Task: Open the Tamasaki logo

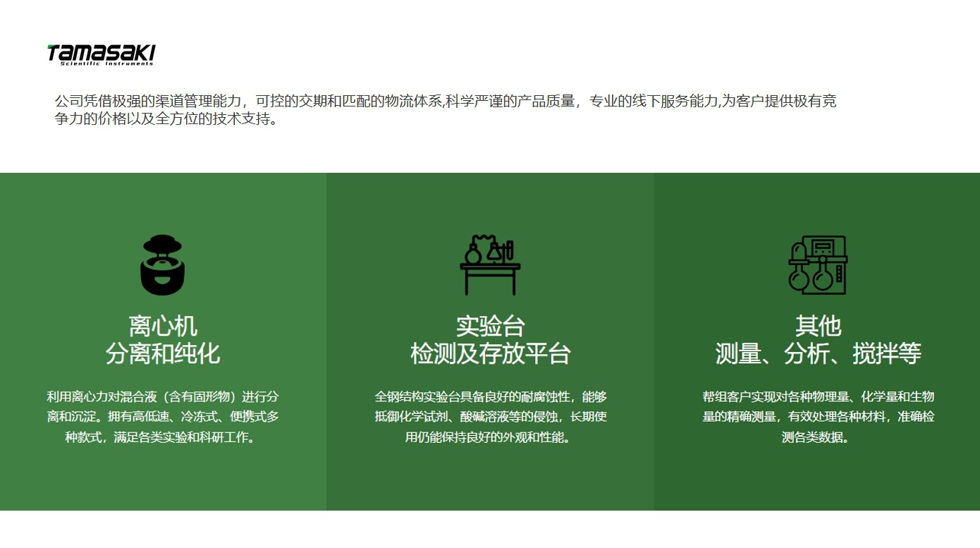Action: click(x=102, y=53)
